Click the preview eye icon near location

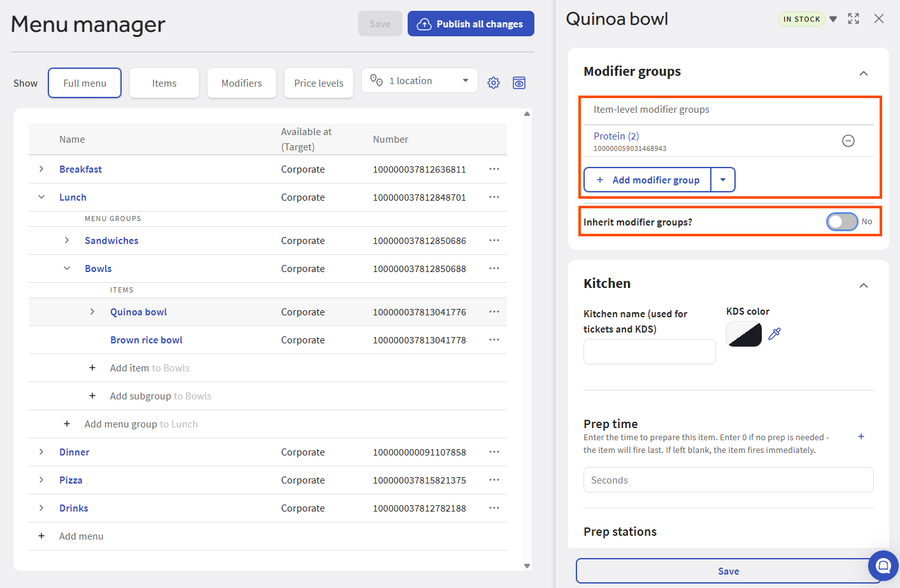point(519,83)
